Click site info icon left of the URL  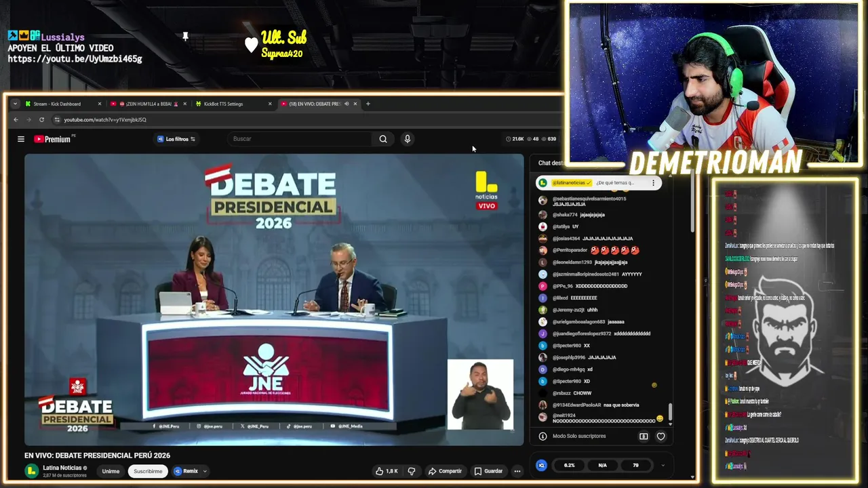(x=56, y=120)
